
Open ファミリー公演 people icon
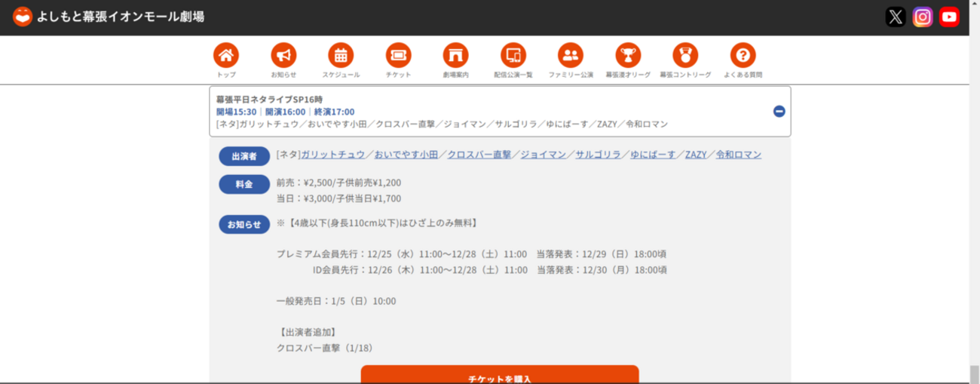(x=571, y=55)
